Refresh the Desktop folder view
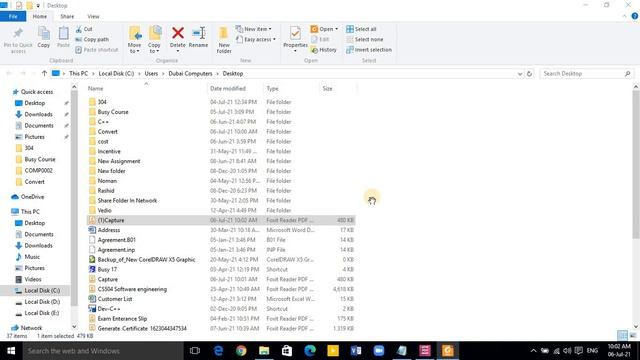 (529, 74)
